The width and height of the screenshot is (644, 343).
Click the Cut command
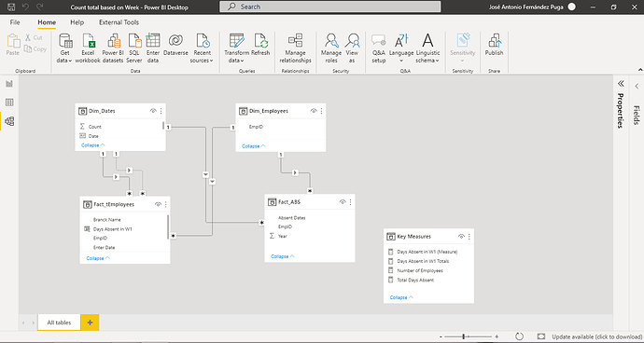tap(34, 37)
